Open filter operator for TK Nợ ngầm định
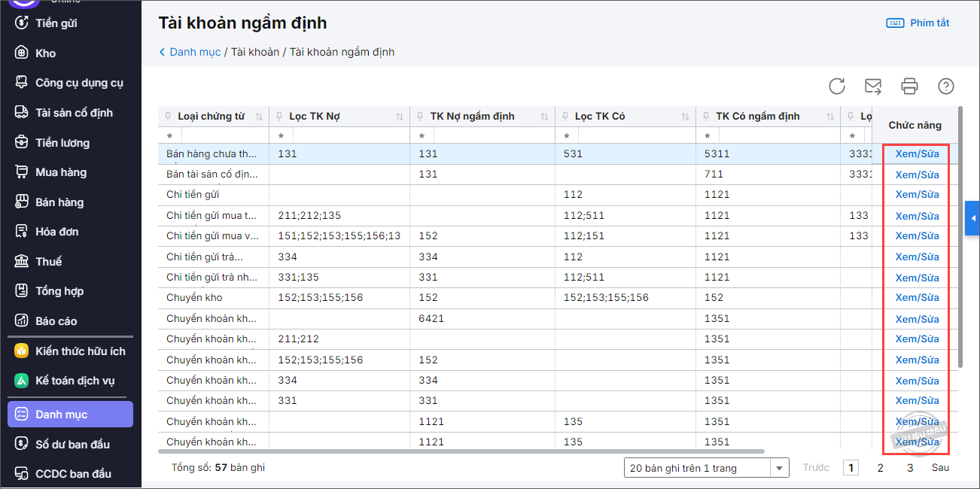 coord(422,136)
